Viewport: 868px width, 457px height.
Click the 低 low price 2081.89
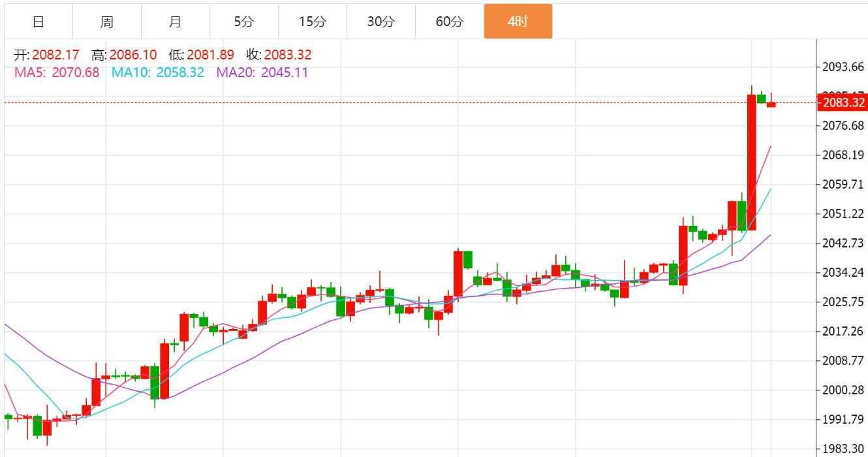pos(210,55)
